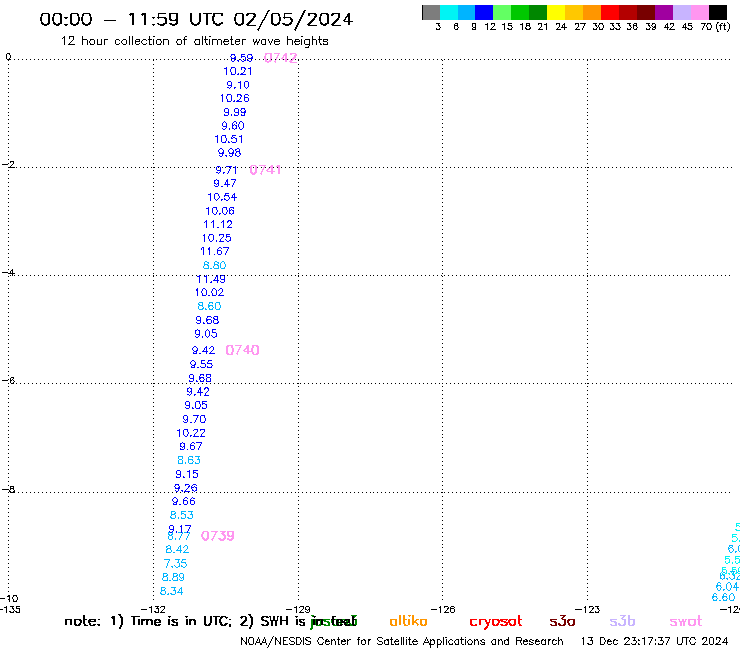Image resolution: width=740 pixels, height=650 pixels.
Task: Click the 10.22 reading
Action: click(x=191, y=433)
